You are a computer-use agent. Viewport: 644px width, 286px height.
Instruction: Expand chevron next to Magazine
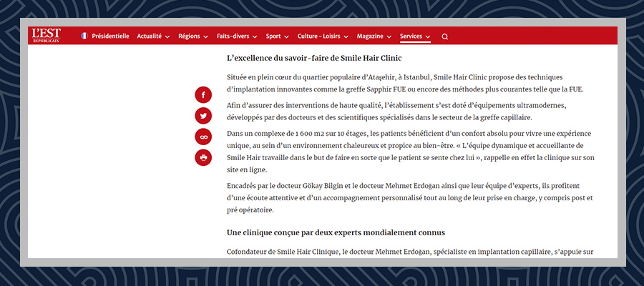389,36
